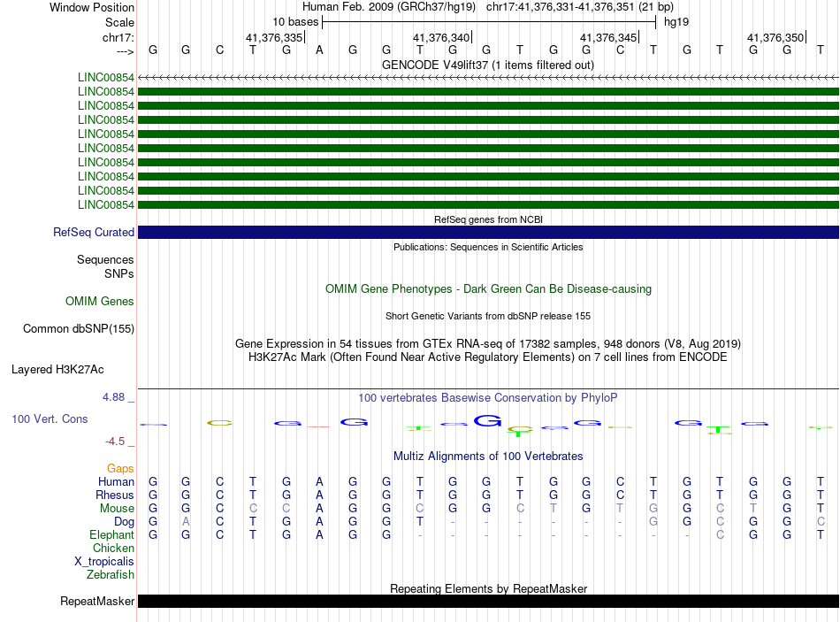
Task: Select the Human alignment row label
Action: [116, 482]
